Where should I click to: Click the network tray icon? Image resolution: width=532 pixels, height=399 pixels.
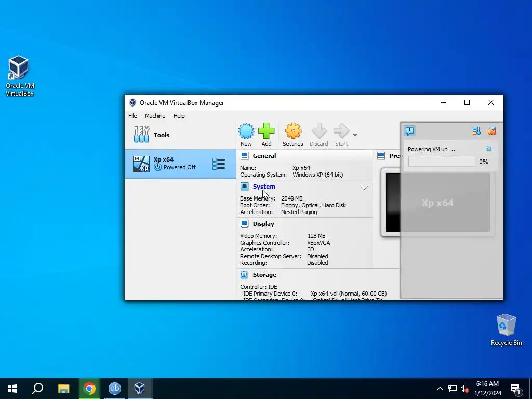click(x=453, y=389)
